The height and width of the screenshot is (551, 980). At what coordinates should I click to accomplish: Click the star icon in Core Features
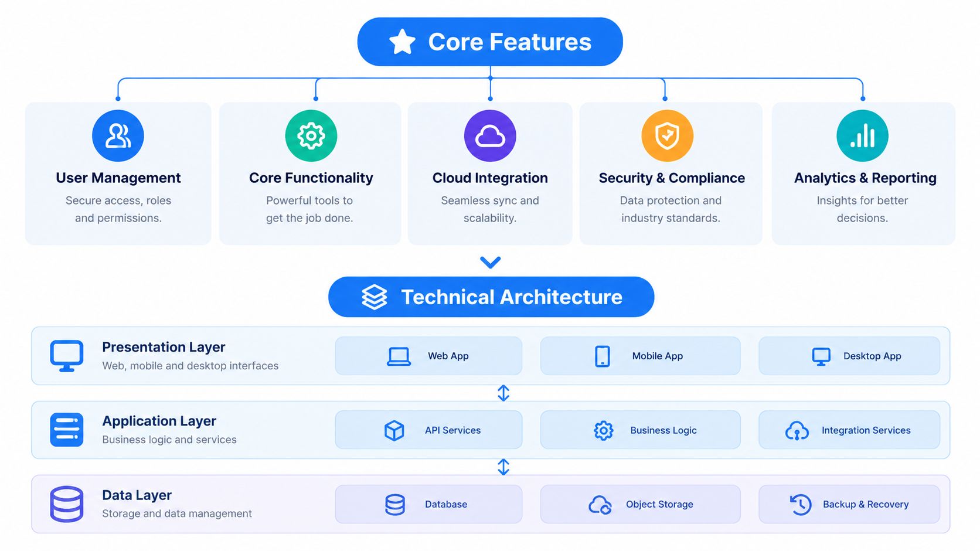click(402, 42)
